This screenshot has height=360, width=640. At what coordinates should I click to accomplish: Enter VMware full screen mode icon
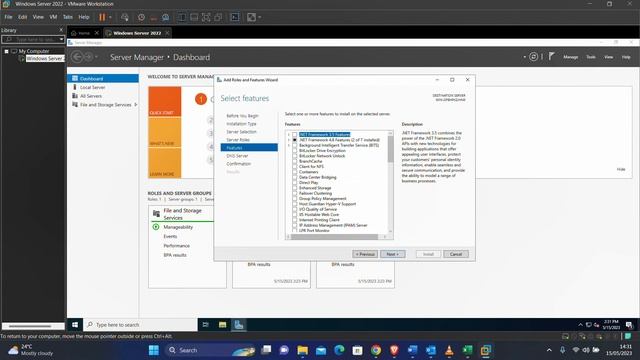point(206,17)
